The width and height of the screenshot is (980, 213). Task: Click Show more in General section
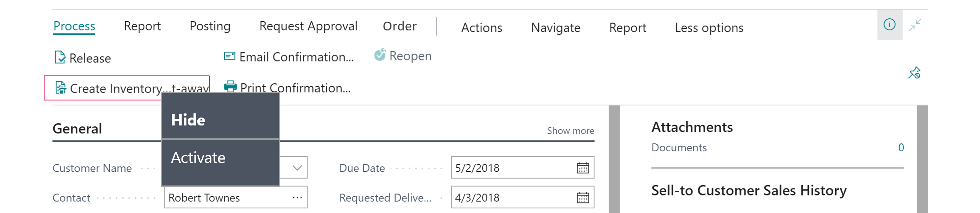pyautogui.click(x=571, y=130)
